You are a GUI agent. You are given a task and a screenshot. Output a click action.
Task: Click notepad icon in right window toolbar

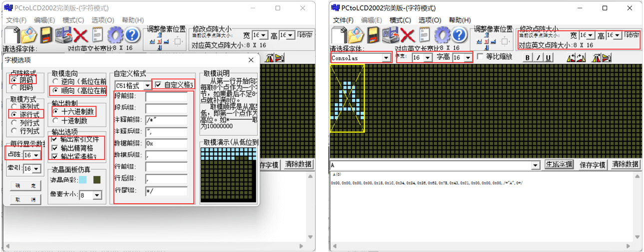tap(425, 35)
